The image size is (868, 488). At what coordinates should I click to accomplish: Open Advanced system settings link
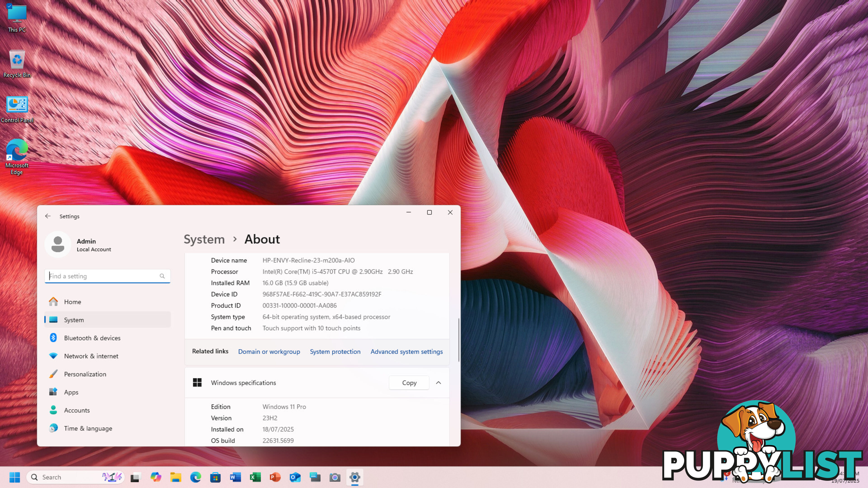[406, 352]
